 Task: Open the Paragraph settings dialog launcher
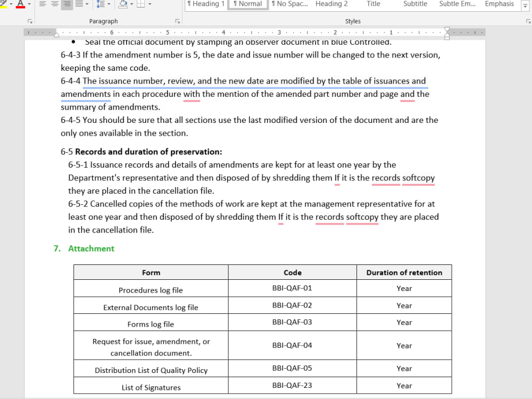tap(178, 21)
